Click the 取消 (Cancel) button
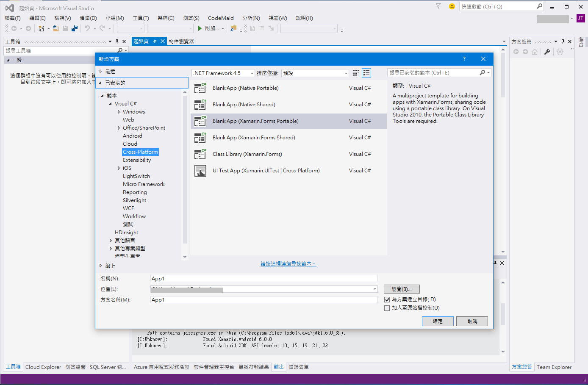This screenshot has height=385, width=588. 472,321
